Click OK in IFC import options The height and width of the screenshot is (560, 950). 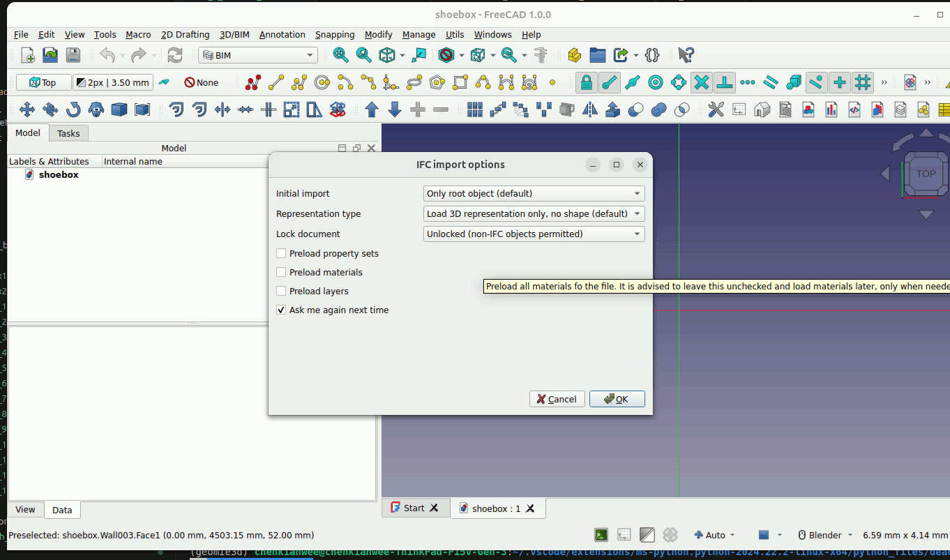pos(617,399)
